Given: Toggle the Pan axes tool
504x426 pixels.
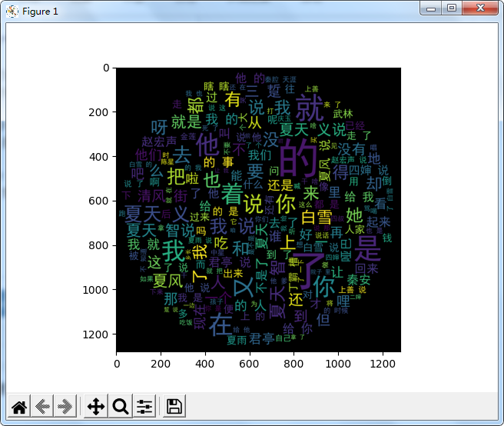Looking at the screenshot, I should (96, 407).
